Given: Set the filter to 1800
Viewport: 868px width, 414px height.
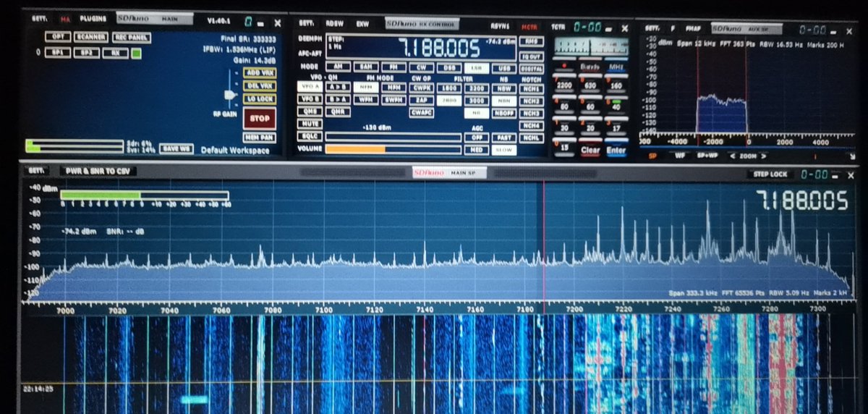Looking at the screenshot, I should 449,88.
